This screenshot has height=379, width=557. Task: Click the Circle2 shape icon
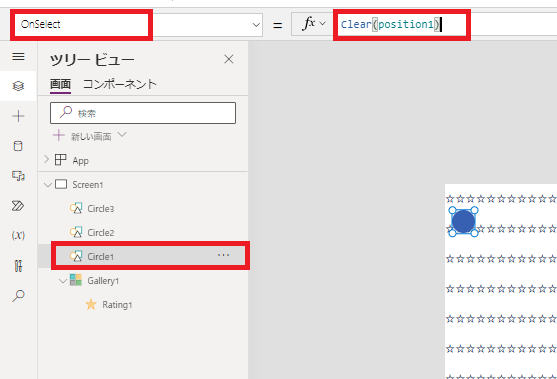coord(76,232)
